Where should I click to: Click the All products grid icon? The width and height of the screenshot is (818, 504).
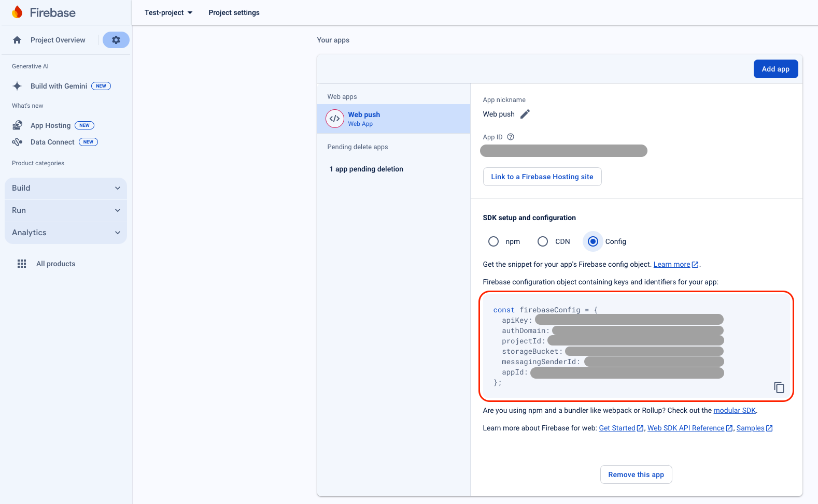pyautogui.click(x=22, y=264)
